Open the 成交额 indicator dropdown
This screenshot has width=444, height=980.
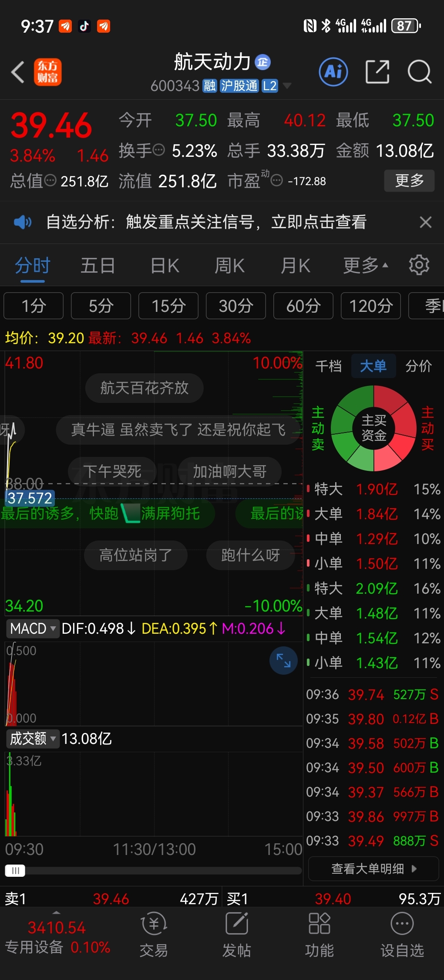point(33,738)
